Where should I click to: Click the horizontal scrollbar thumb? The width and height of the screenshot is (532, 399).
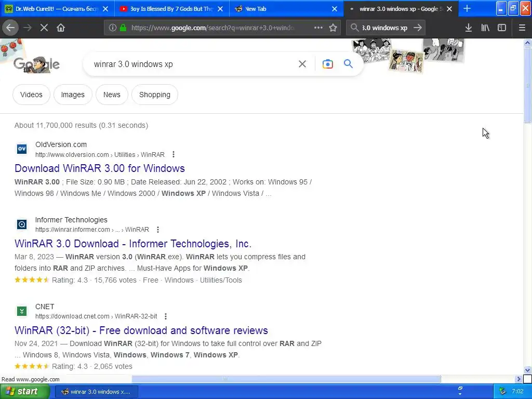pos(286,379)
